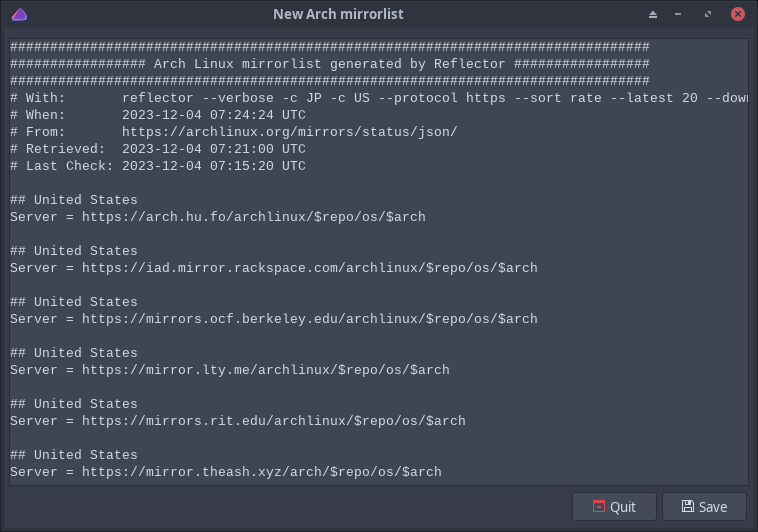Click the purple app icon in title bar
The height and width of the screenshot is (532, 758).
point(19,14)
